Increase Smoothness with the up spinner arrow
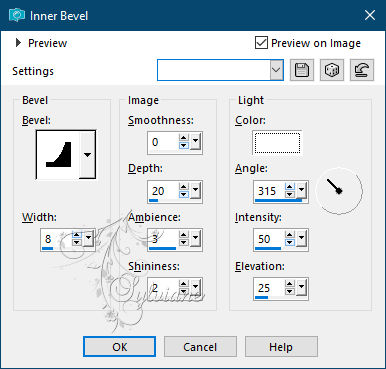386x369 pixels. pos(184,138)
